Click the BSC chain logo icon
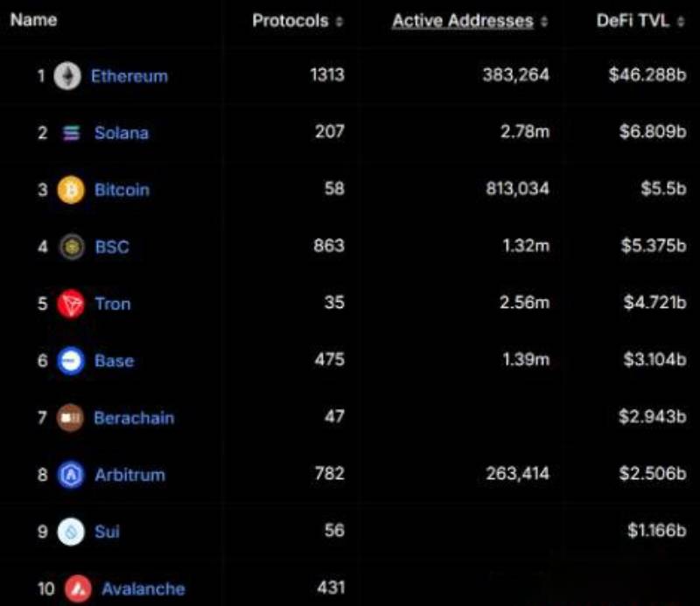 (71, 247)
